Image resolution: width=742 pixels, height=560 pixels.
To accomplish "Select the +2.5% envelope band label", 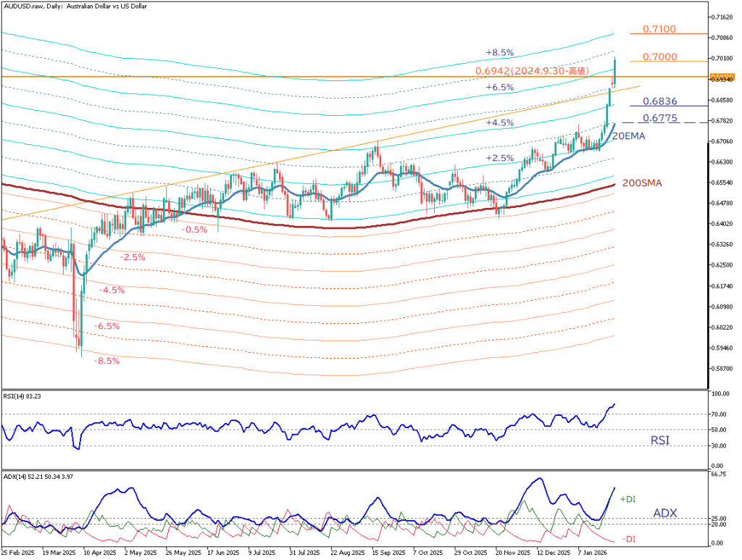I will pos(499,157).
